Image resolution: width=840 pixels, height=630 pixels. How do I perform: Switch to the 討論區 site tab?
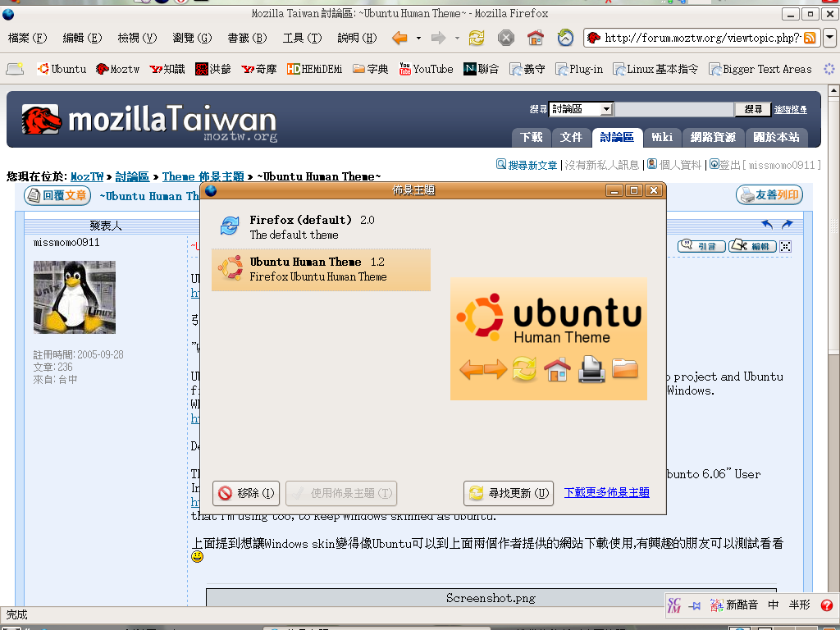(617, 137)
